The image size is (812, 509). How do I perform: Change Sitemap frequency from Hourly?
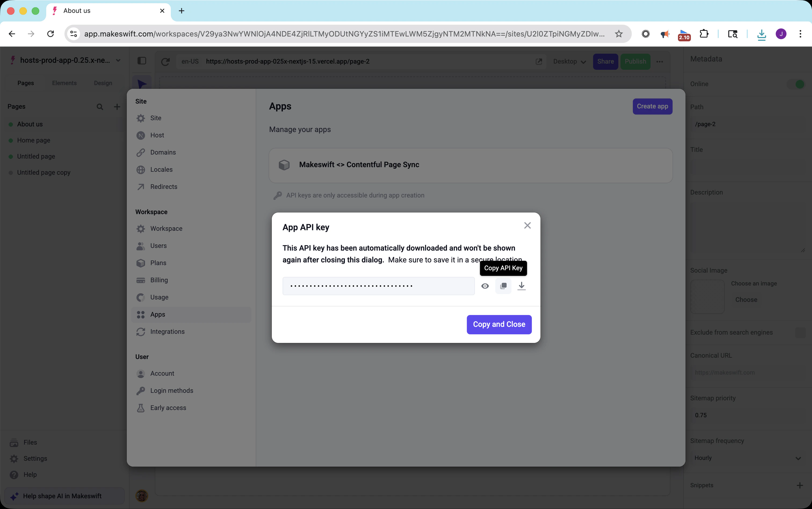(x=748, y=457)
